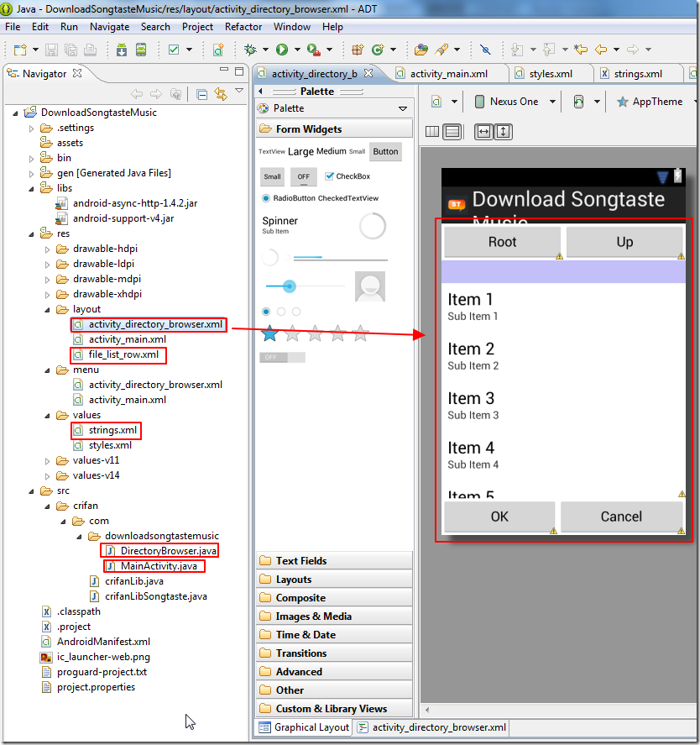Click the Back navigation yellow arrow
700x745 pixels.
(601, 49)
